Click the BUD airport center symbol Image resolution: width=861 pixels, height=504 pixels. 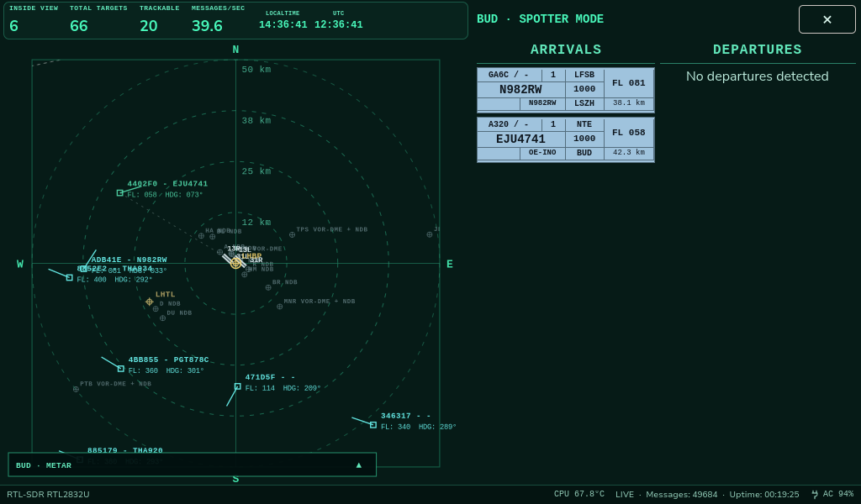(x=235, y=263)
